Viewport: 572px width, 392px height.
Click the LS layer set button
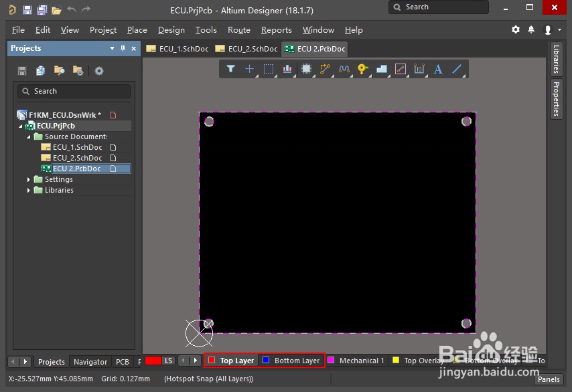coord(169,361)
